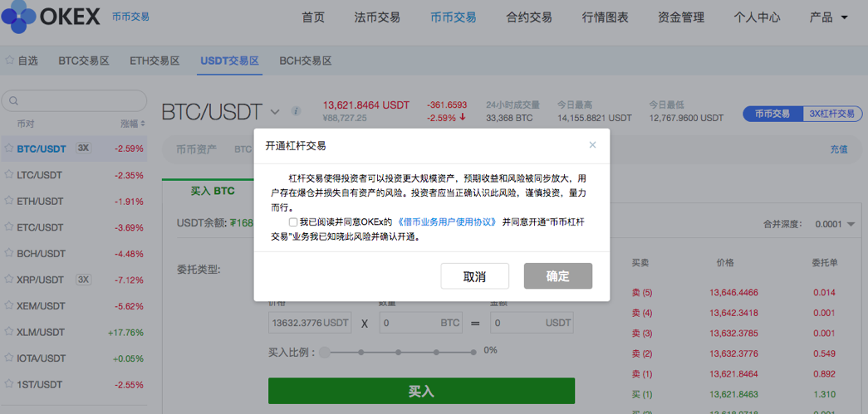The width and height of the screenshot is (868, 414).
Task: Click buy order price 13,621.8463
Action: (733, 394)
